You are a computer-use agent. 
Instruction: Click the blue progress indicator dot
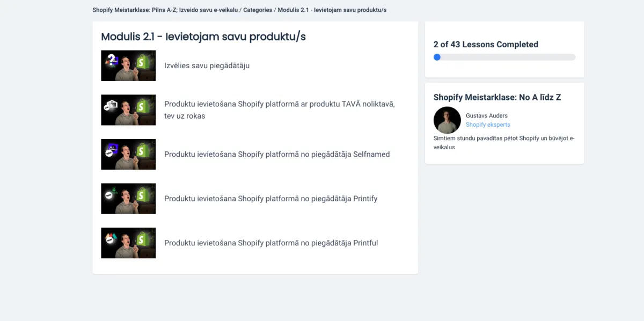tap(437, 57)
